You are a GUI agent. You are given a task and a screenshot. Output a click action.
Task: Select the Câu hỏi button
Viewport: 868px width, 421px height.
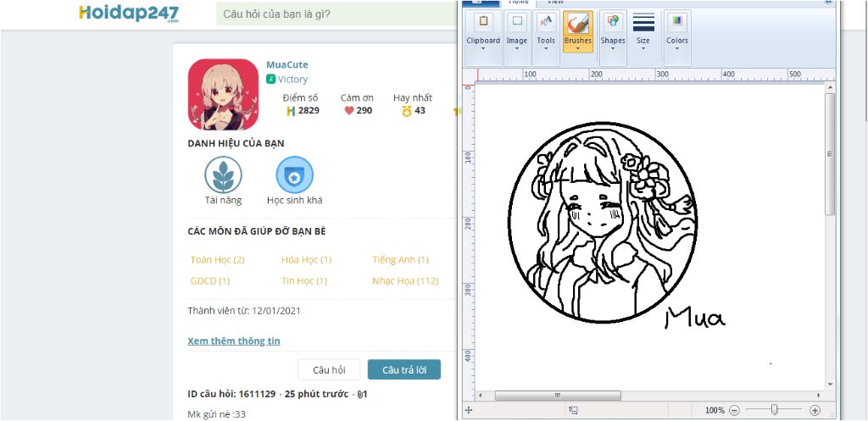click(329, 370)
